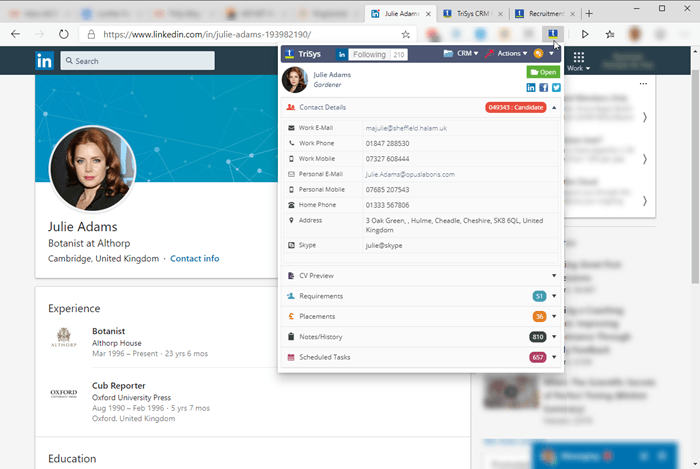Click the lock icon in the address bar

[92, 34]
